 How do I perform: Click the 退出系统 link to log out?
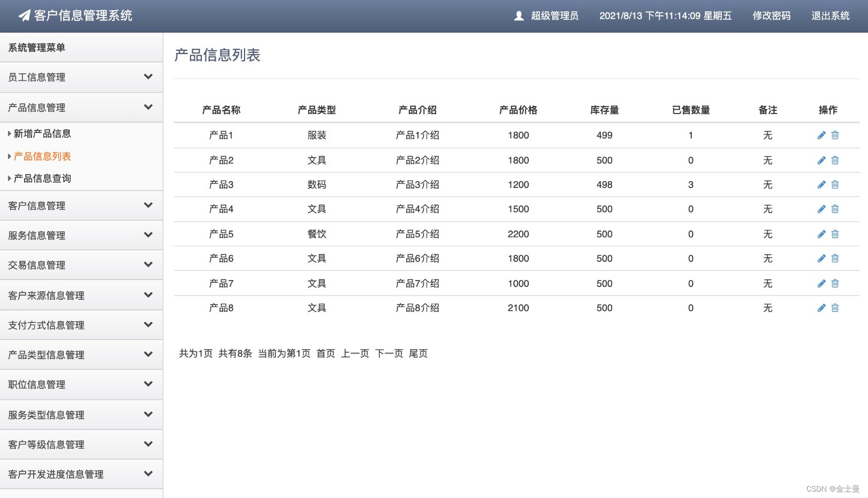[830, 16]
